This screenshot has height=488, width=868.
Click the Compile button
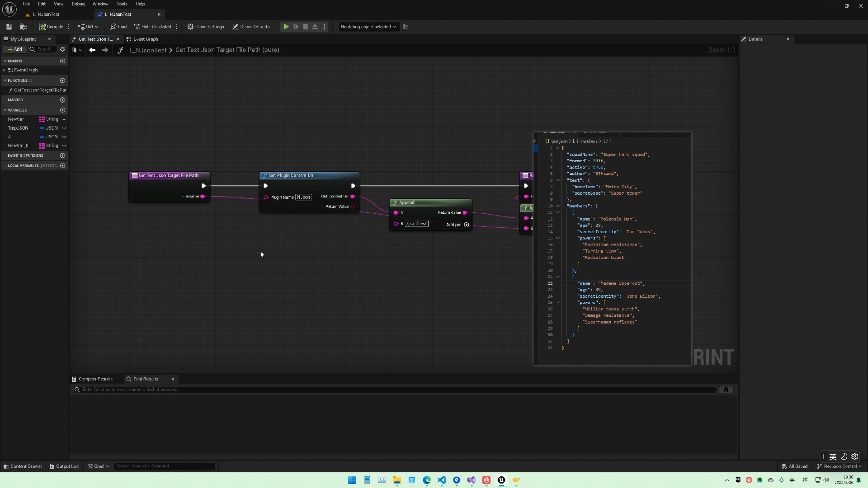click(x=51, y=27)
